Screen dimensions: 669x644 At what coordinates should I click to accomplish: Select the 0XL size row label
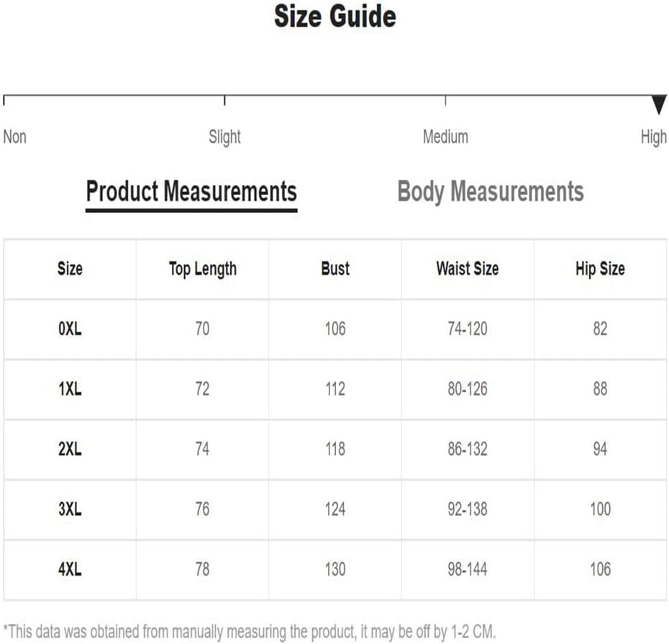click(70, 329)
